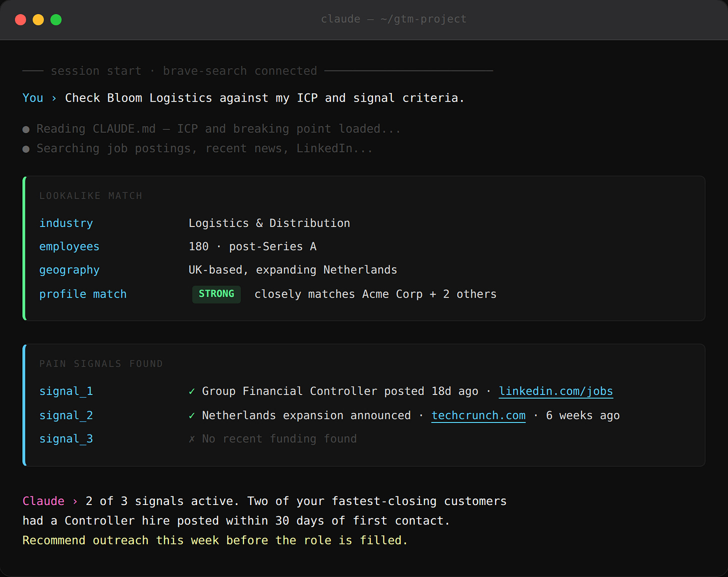Click the chevron after the 'Claude' label
The width and height of the screenshot is (728, 577).
(75, 501)
